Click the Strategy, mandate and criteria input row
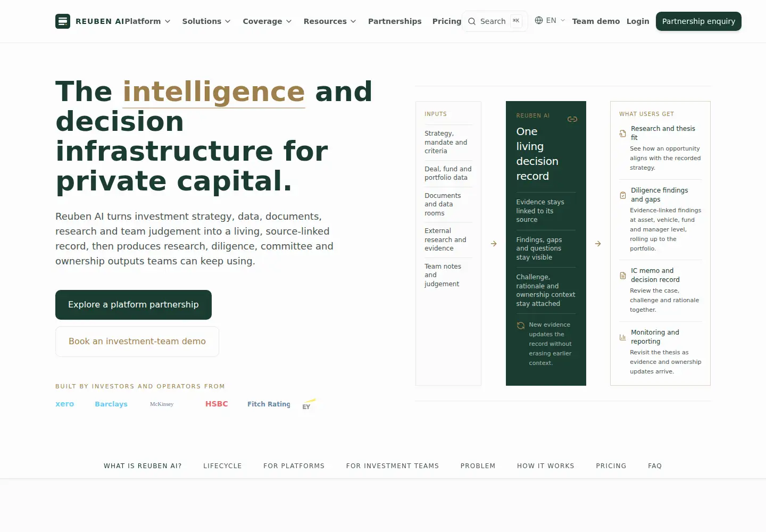The image size is (766, 532). coord(448,142)
